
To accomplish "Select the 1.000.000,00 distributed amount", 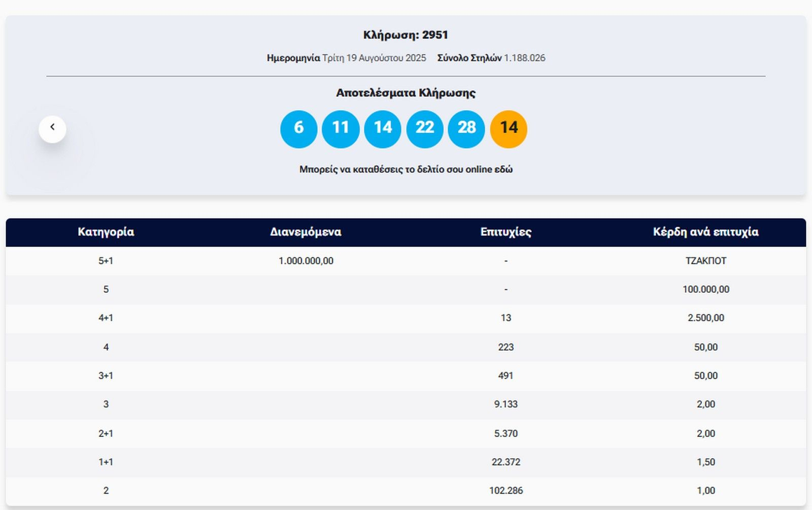I will pos(306,261).
